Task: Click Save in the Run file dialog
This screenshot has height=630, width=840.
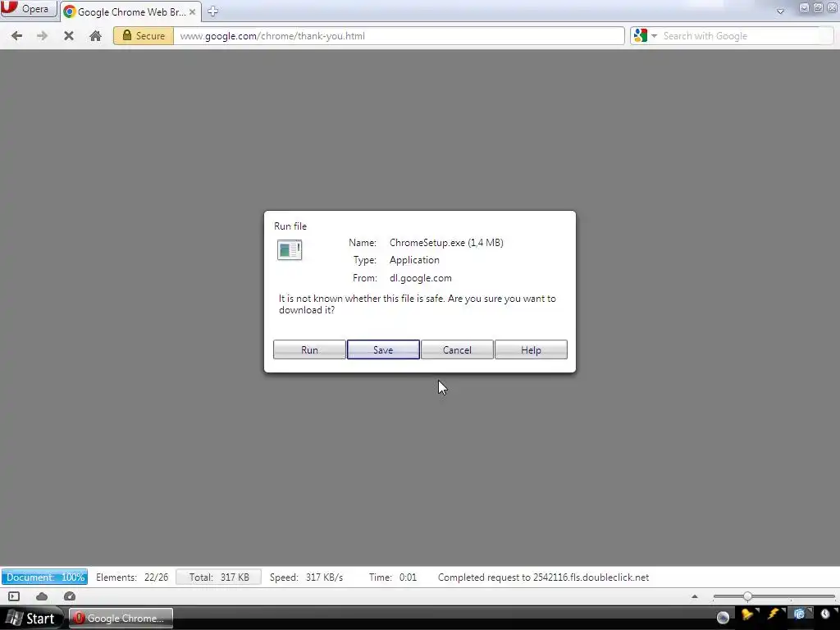Action: coord(383,349)
